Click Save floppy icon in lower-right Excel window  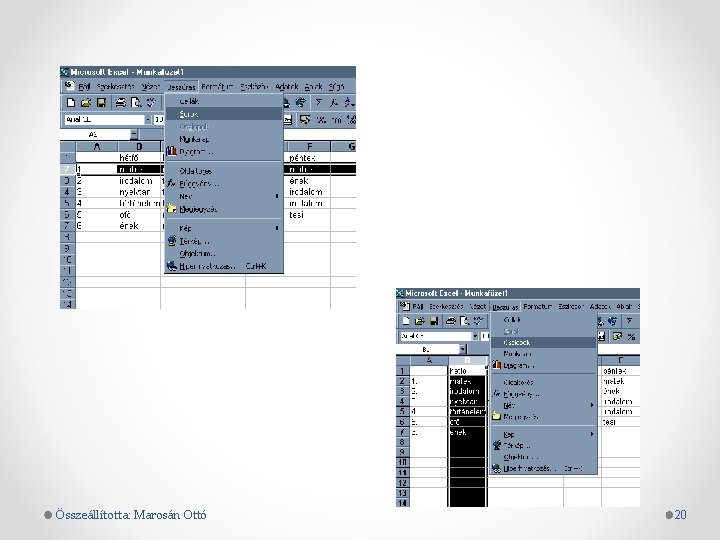(433, 321)
